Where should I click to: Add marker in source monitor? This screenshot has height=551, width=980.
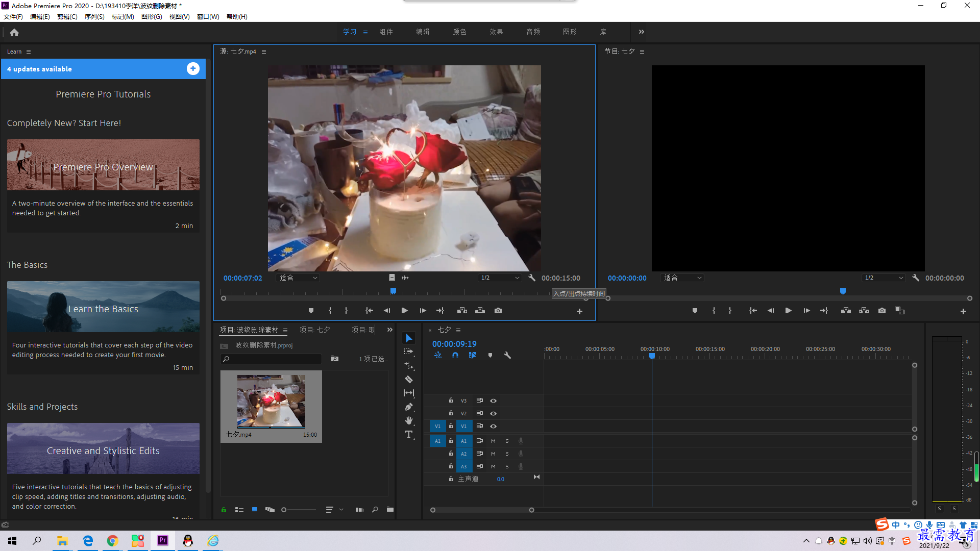click(x=311, y=310)
